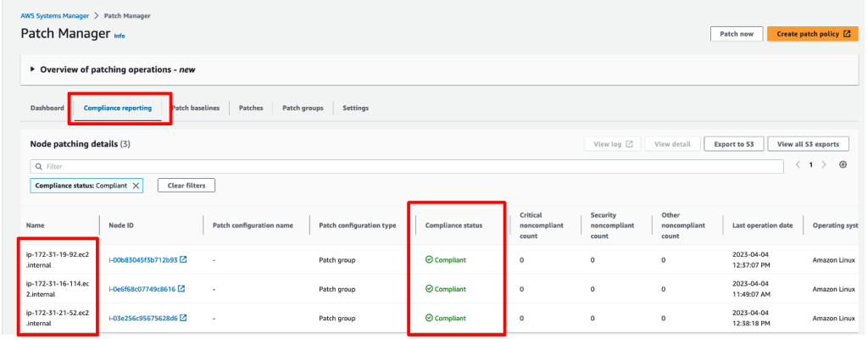Click the Clear filters button
Viewport: 868px width, 339px height.
[x=186, y=186]
